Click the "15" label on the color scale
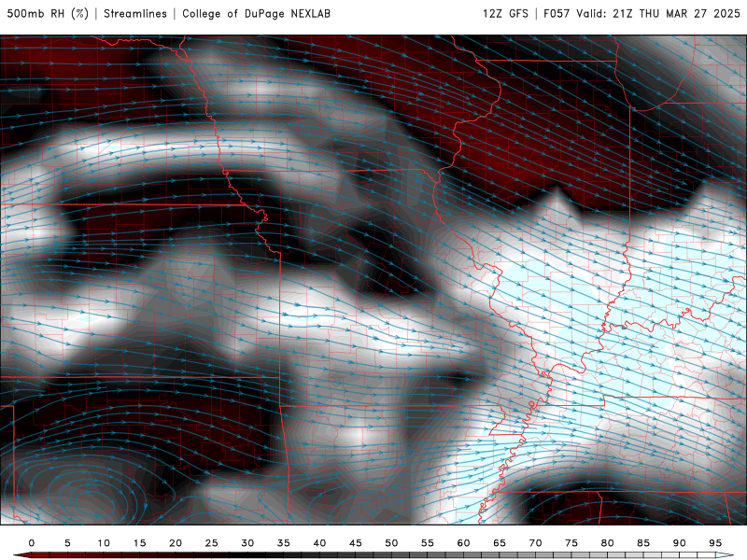 (x=139, y=543)
